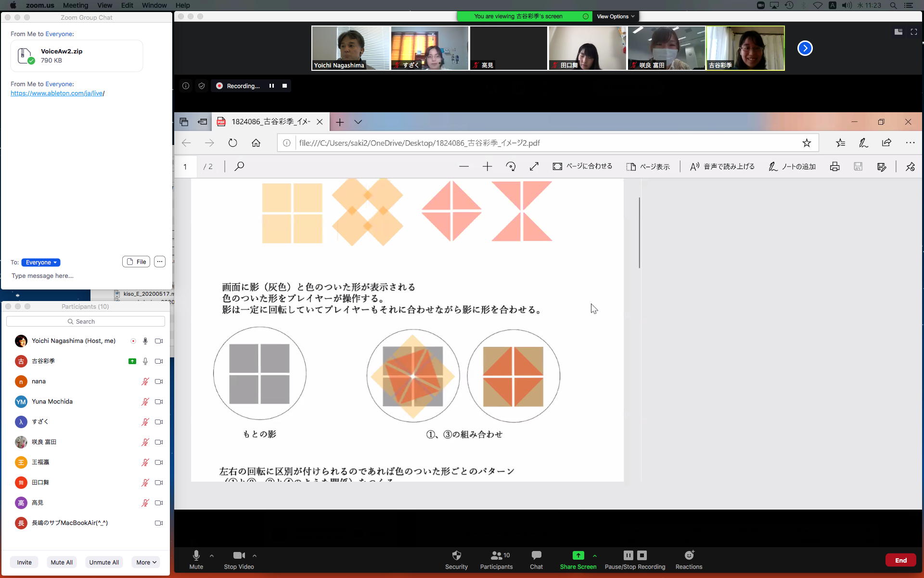924x578 pixels.
Task: Open the Everyone recipient dropdown in chat
Action: [x=41, y=263]
